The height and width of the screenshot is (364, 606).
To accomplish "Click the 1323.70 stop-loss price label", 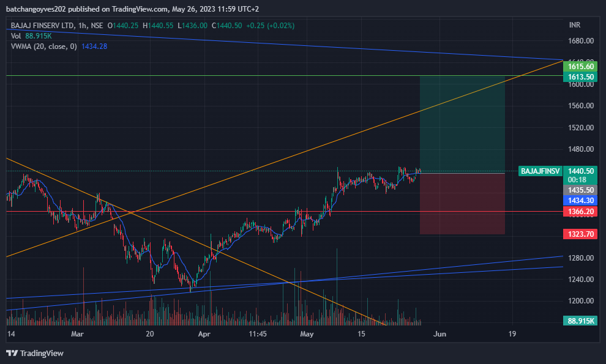I will pos(580,234).
